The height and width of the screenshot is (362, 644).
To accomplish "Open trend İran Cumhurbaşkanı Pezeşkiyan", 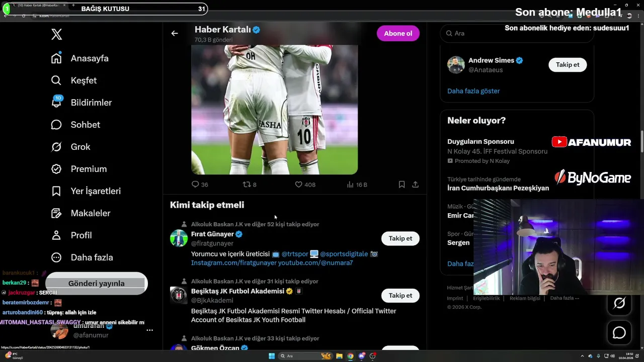I will pyautogui.click(x=498, y=188).
